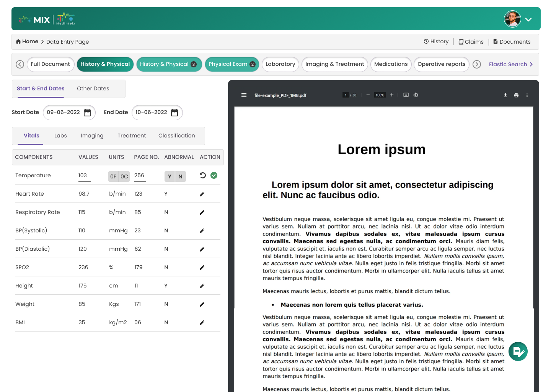This screenshot has width=551, height=392.
Task: Click the fit-to-page icon in PDF toolbar
Action: pos(406,95)
